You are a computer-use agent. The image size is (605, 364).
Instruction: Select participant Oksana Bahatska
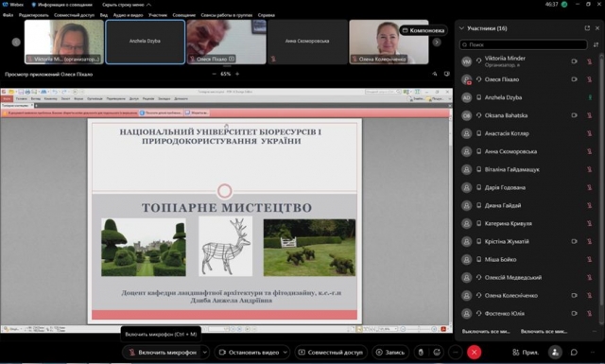click(527, 115)
